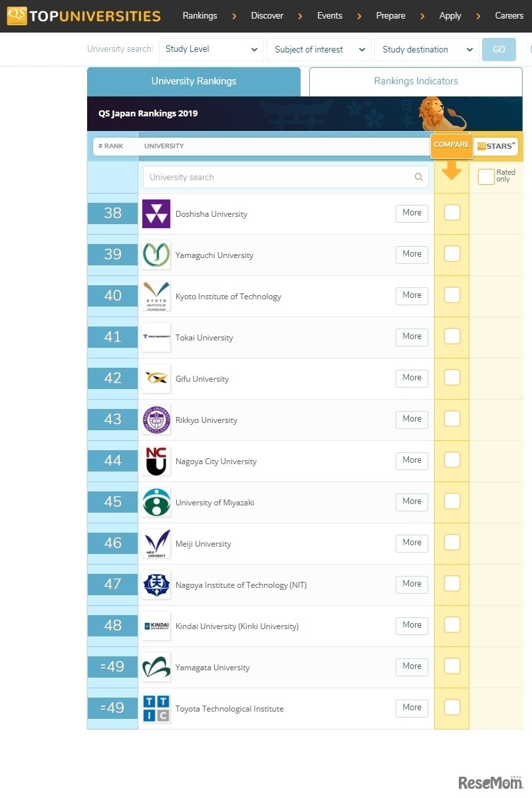
Task: Focus the University search input field
Action: tap(286, 177)
